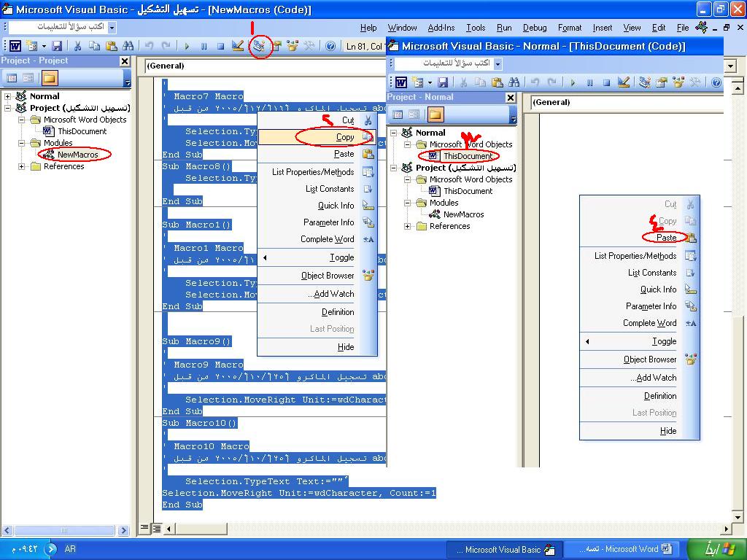Image resolution: width=747 pixels, height=560 pixels.
Task: Select NewMacros module in Project - Normal tree
Action: pos(463,215)
